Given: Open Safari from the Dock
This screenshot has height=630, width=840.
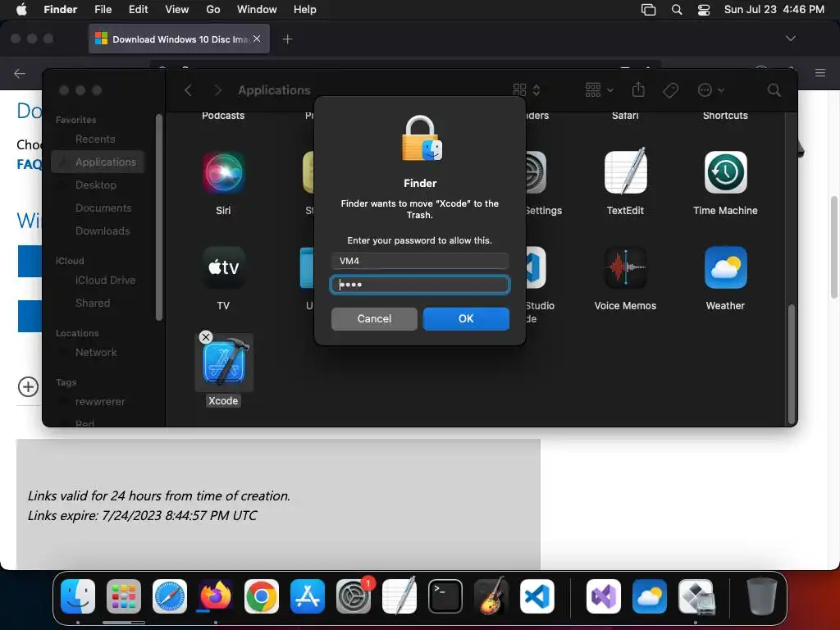Looking at the screenshot, I should (x=170, y=596).
